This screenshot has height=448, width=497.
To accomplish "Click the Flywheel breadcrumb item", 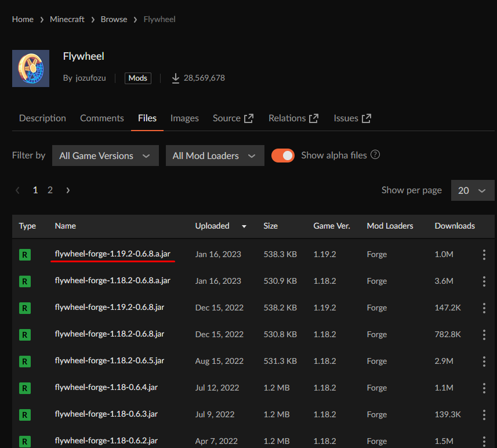I will (x=159, y=19).
